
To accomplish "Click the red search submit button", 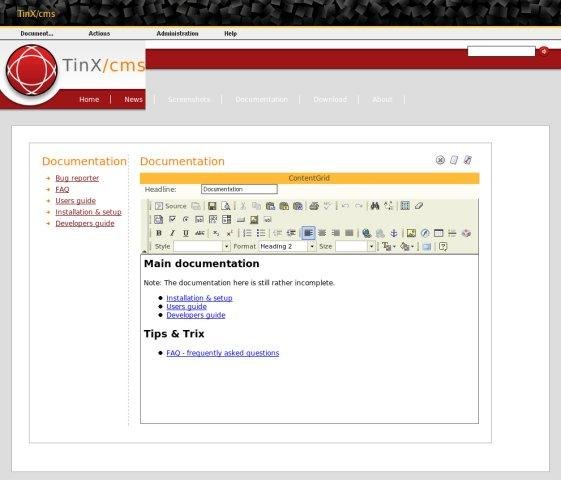I will 544,52.
